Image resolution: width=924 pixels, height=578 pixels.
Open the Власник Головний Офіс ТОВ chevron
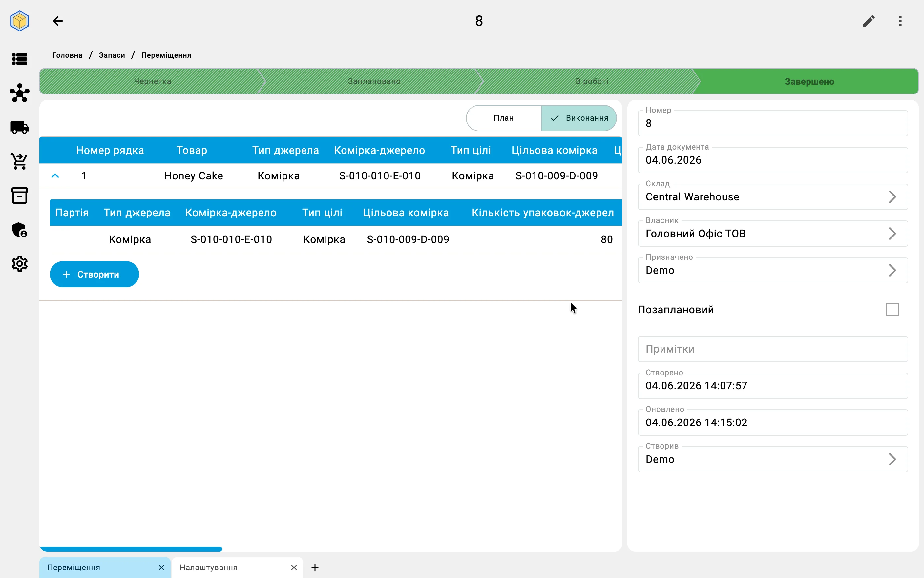click(892, 234)
